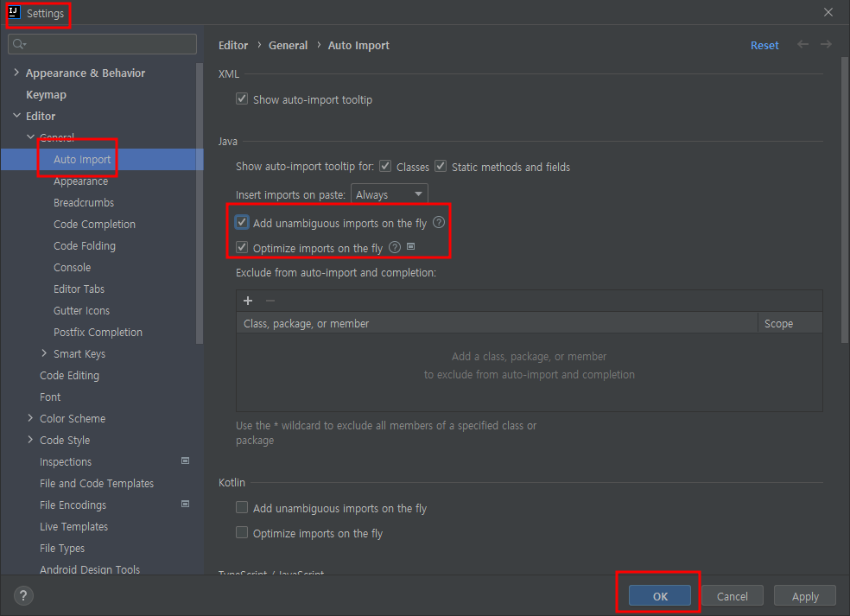Open File and Code Templates
850x616 pixels.
[x=97, y=483]
